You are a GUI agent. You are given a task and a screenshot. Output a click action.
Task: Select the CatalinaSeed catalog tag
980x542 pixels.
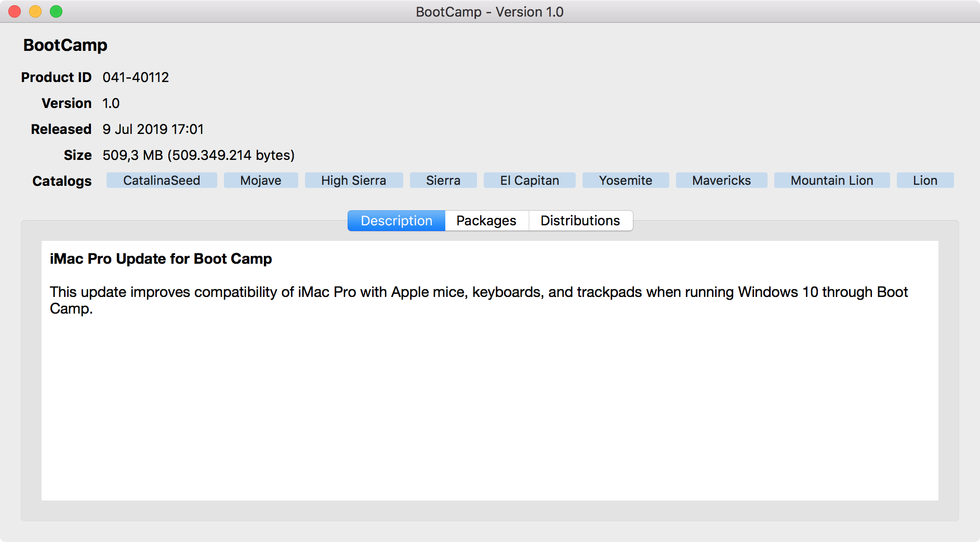coord(162,180)
